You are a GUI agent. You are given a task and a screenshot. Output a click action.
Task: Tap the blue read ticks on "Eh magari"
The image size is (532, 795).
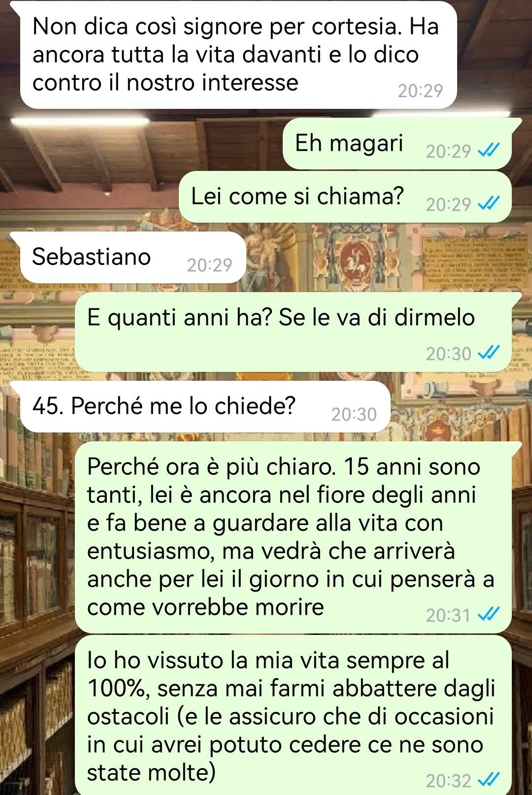tap(489, 150)
